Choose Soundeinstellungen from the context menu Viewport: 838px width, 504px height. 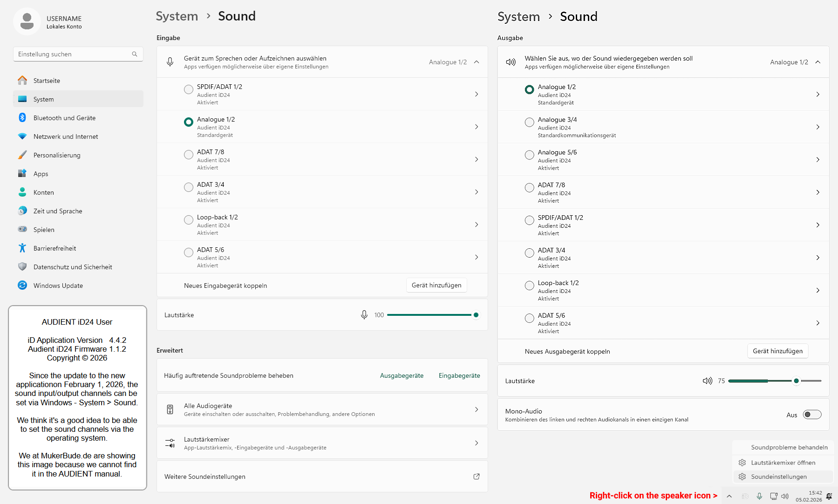(779, 477)
